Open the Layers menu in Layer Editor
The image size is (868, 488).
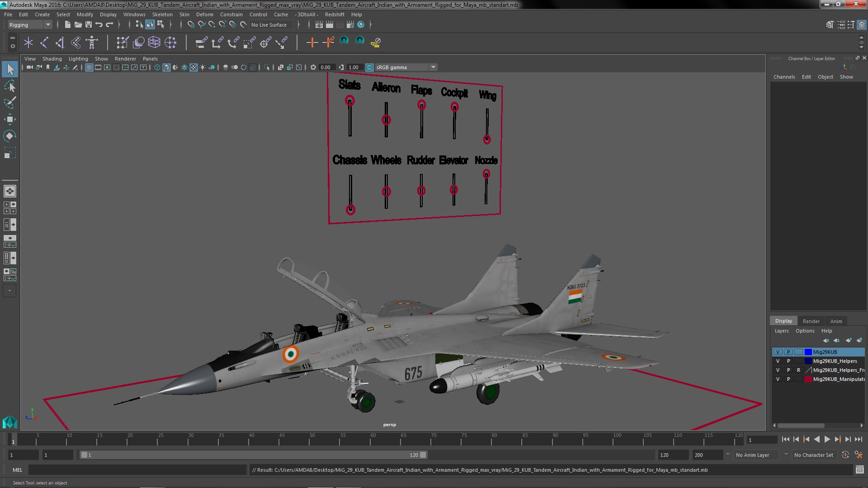coord(781,331)
